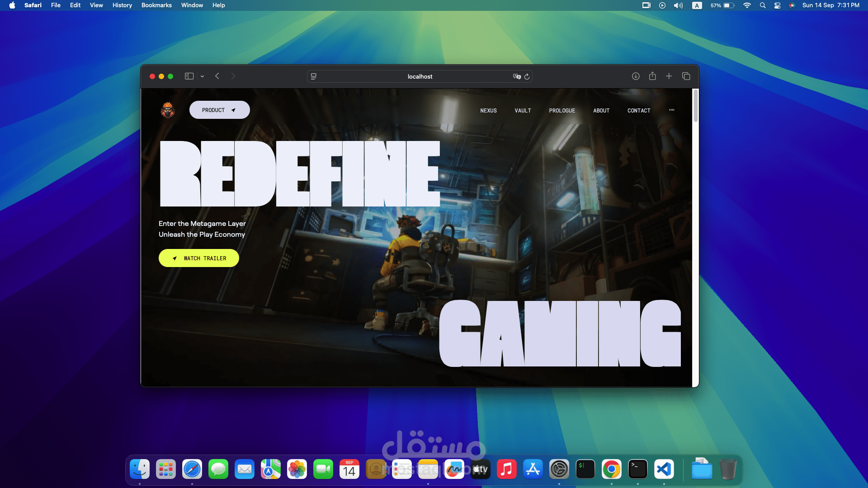Show downloads in Safari toolbar
The width and height of the screenshot is (868, 488).
[x=636, y=76]
